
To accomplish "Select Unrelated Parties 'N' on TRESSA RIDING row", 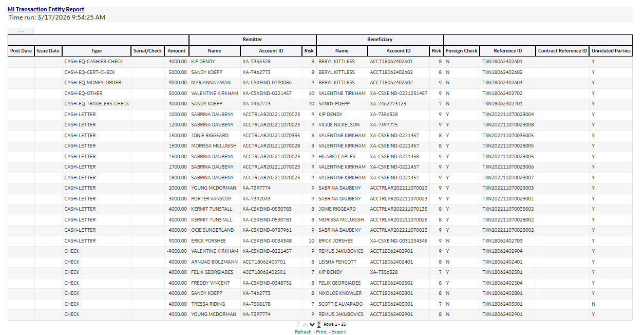I will pyautogui.click(x=593, y=304).
